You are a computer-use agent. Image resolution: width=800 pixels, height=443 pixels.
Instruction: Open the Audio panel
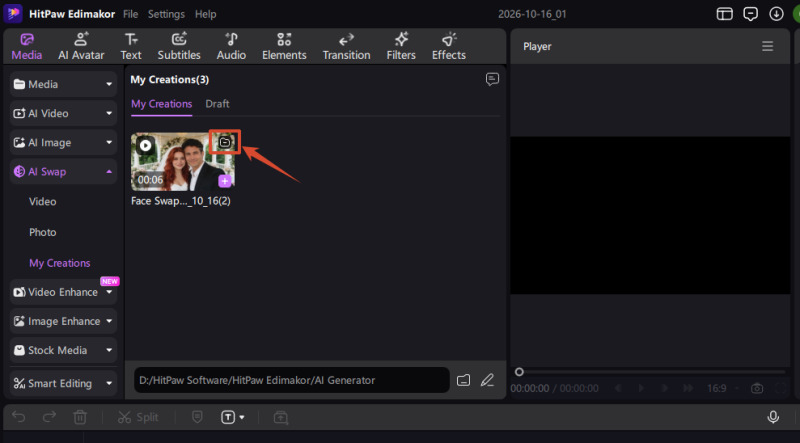231,46
